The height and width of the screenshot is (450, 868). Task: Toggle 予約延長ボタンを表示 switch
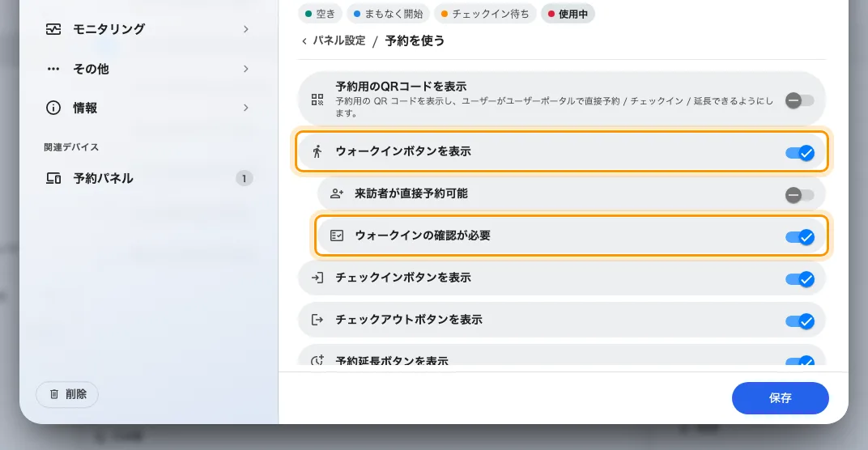(x=800, y=361)
